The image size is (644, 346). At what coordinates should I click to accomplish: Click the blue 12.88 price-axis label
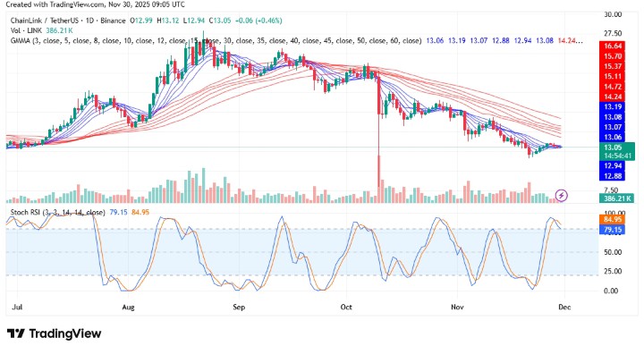[x=612, y=176]
